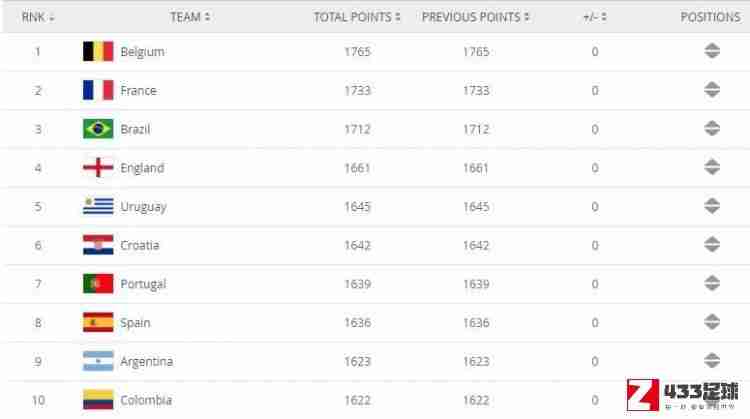The height and width of the screenshot is (419, 750).
Task: Open the Colombia team link
Action: point(146,400)
